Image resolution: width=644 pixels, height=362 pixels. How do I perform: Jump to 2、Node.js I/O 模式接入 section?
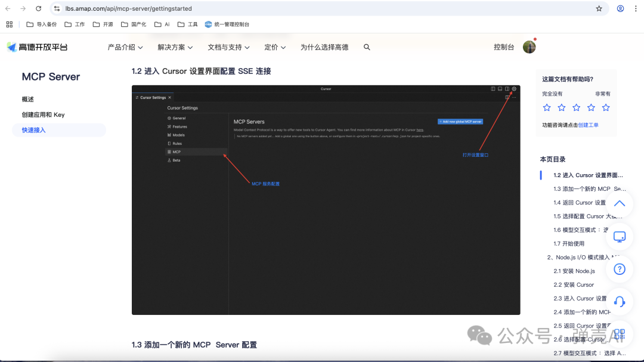(583, 257)
